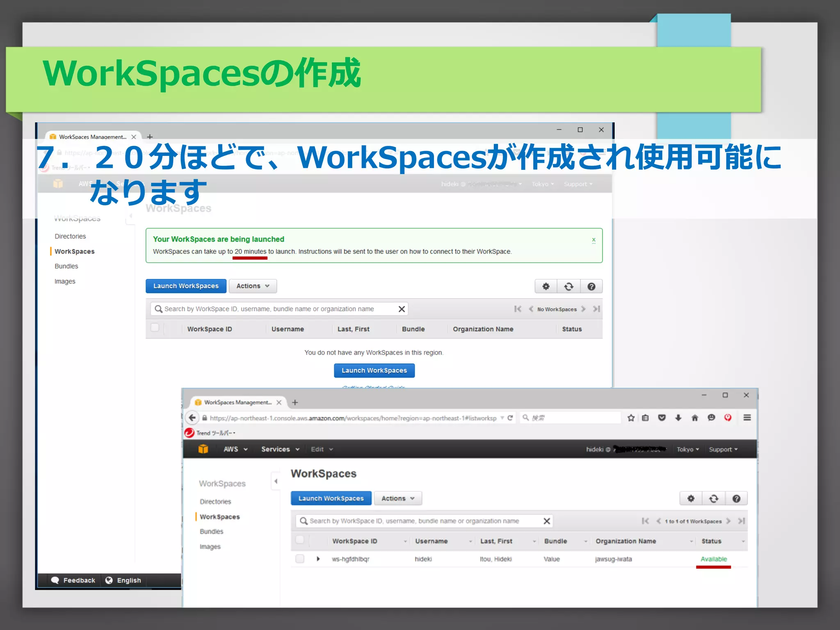Open hamburger menu in front browser
The width and height of the screenshot is (840, 630).
click(747, 418)
